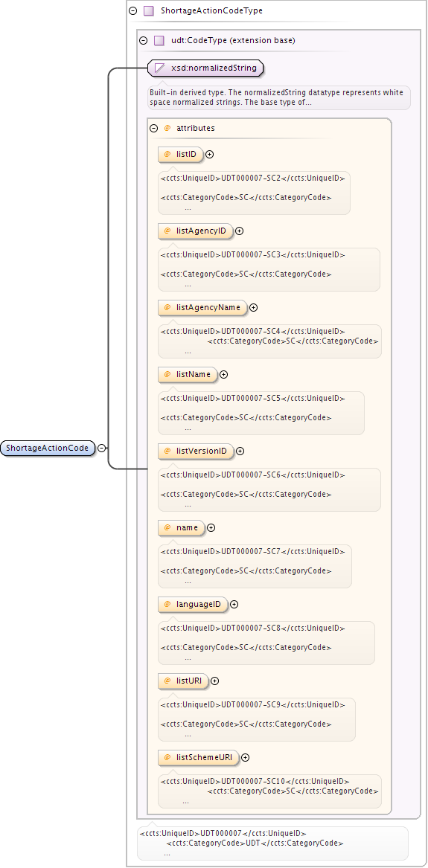The width and height of the screenshot is (428, 868).
Task: Expand the languageID plus icon
Action: [234, 605]
